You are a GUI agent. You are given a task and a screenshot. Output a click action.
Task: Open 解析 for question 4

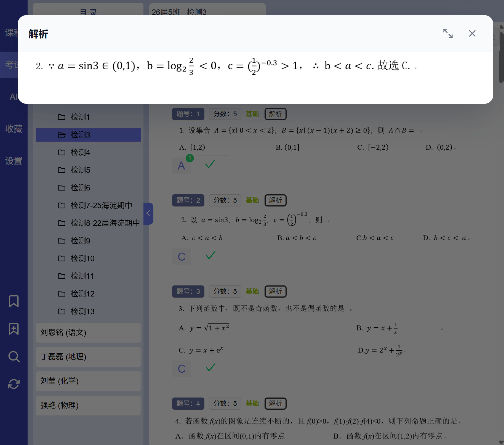pos(275,404)
